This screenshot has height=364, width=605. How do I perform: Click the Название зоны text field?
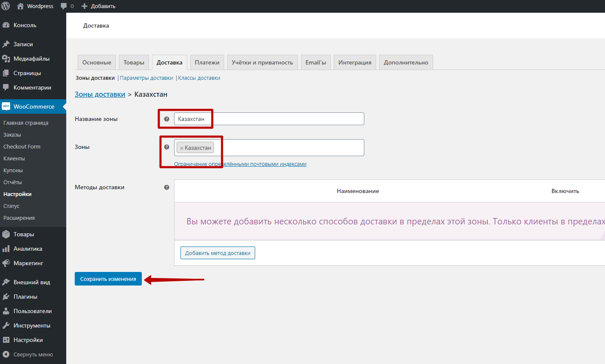(269, 119)
